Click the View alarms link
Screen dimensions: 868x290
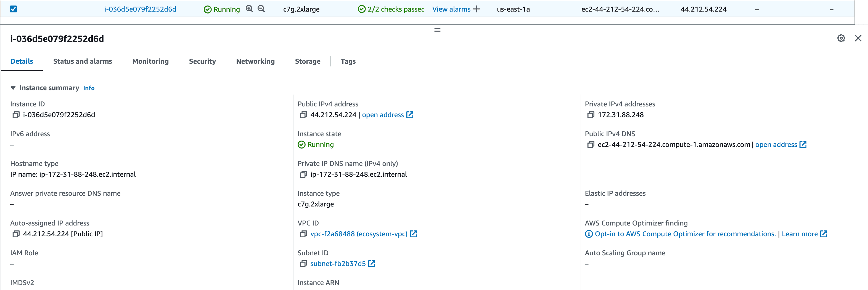pyautogui.click(x=451, y=9)
